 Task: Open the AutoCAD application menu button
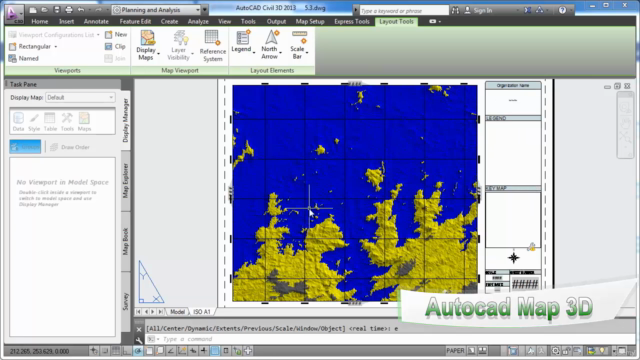click(x=13, y=13)
